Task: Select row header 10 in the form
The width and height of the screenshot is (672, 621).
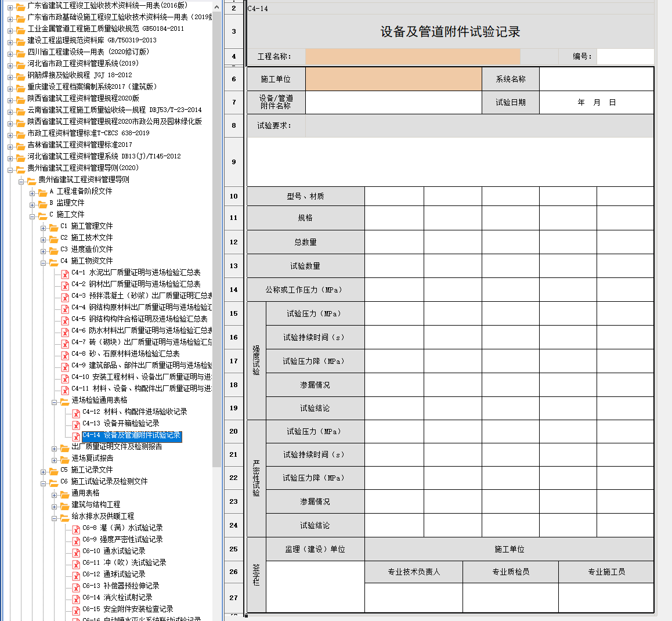Action: 234,196
